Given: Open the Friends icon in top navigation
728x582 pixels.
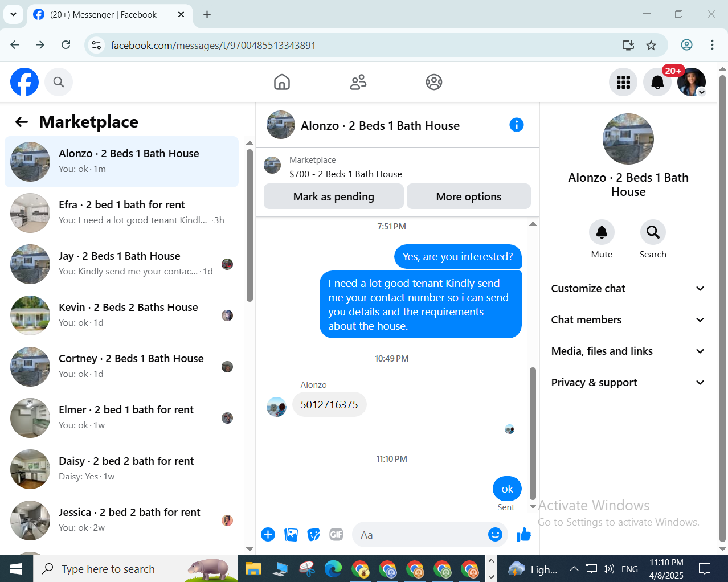Looking at the screenshot, I should [358, 82].
